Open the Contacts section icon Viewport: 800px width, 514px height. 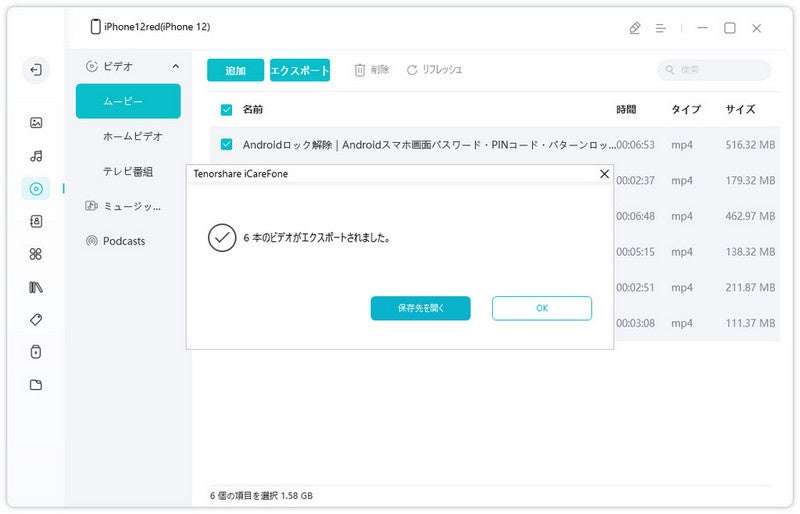[x=36, y=222]
